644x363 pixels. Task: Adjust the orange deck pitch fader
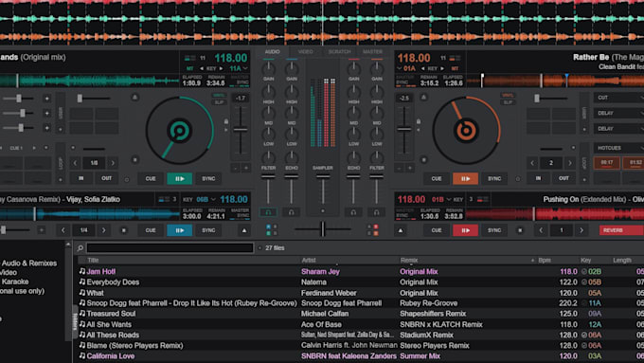click(x=404, y=130)
